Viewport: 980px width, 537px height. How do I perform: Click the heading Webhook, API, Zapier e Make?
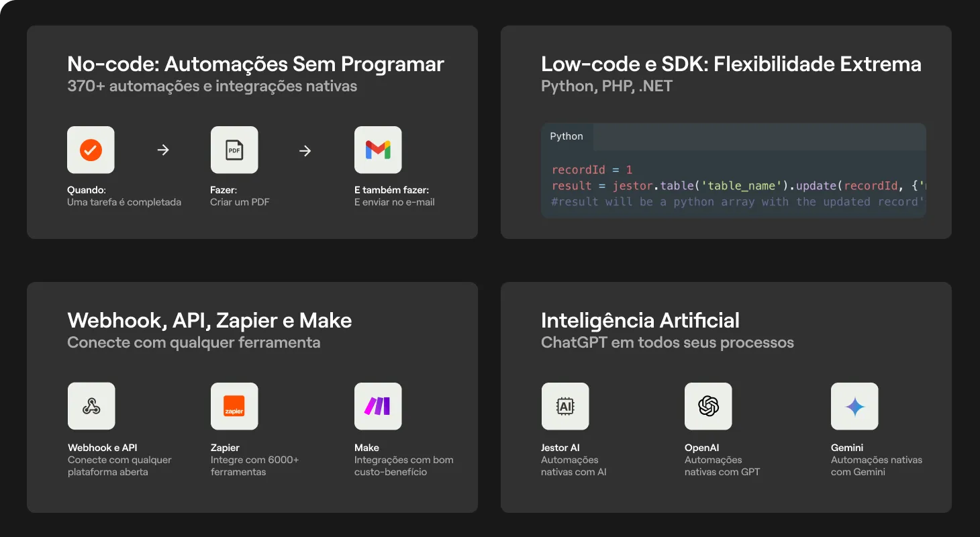coord(209,321)
